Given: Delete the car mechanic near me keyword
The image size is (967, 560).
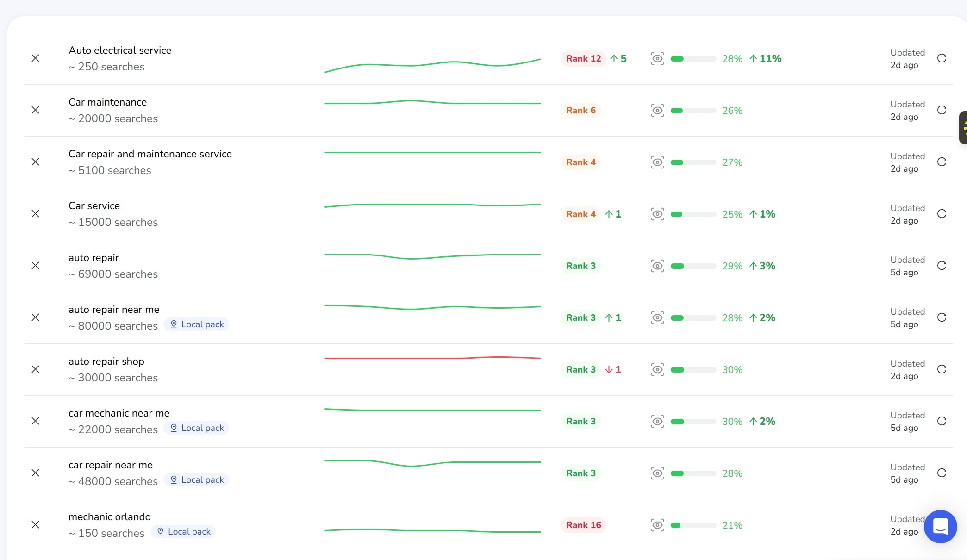Looking at the screenshot, I should 35,421.
